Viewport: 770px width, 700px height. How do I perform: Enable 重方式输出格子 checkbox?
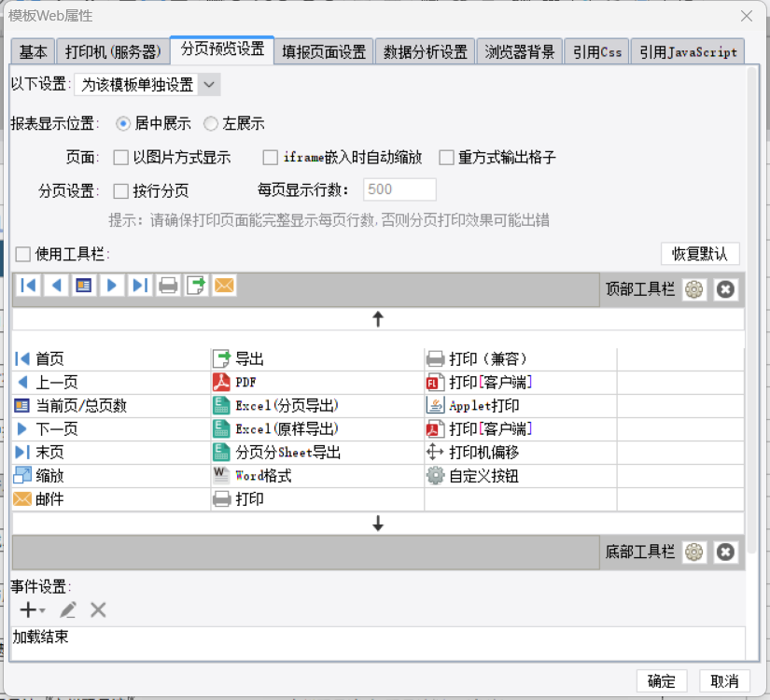(x=446, y=158)
